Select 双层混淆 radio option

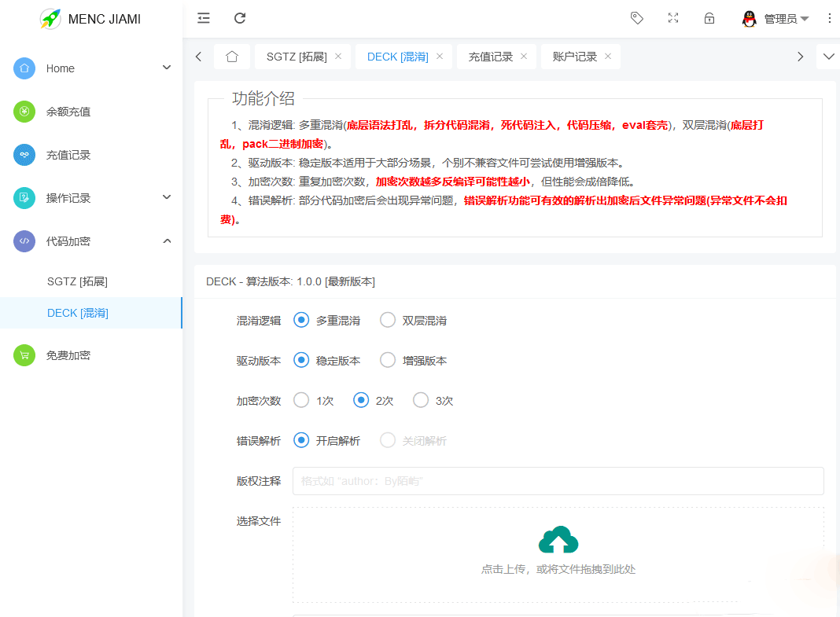387,320
